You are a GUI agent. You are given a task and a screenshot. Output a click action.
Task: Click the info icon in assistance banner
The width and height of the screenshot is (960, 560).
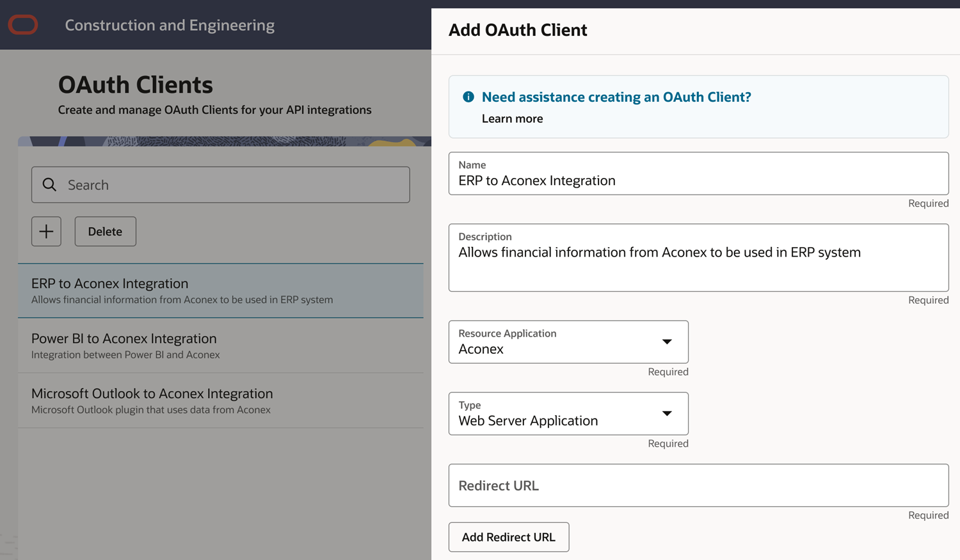[468, 97]
